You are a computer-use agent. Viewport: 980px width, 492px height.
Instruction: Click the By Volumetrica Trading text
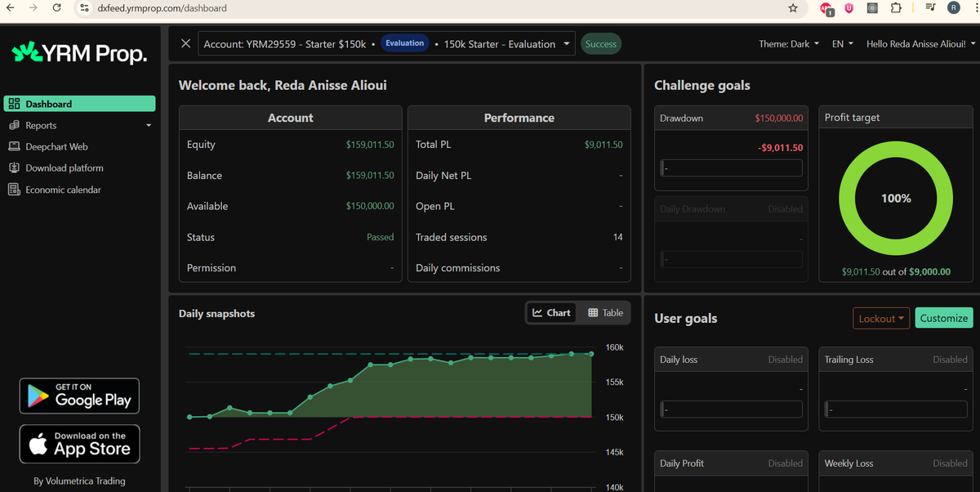79,481
